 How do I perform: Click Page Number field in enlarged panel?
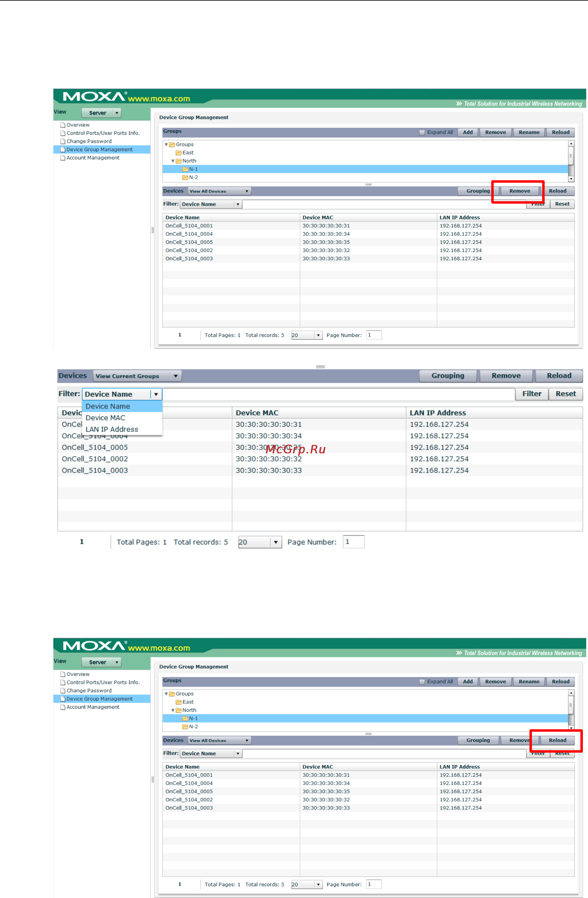pyautogui.click(x=354, y=542)
